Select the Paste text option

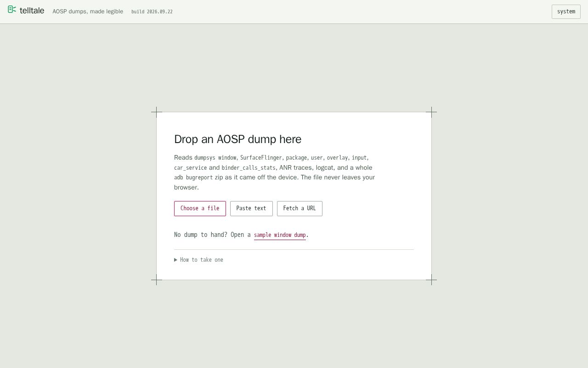[x=251, y=208]
